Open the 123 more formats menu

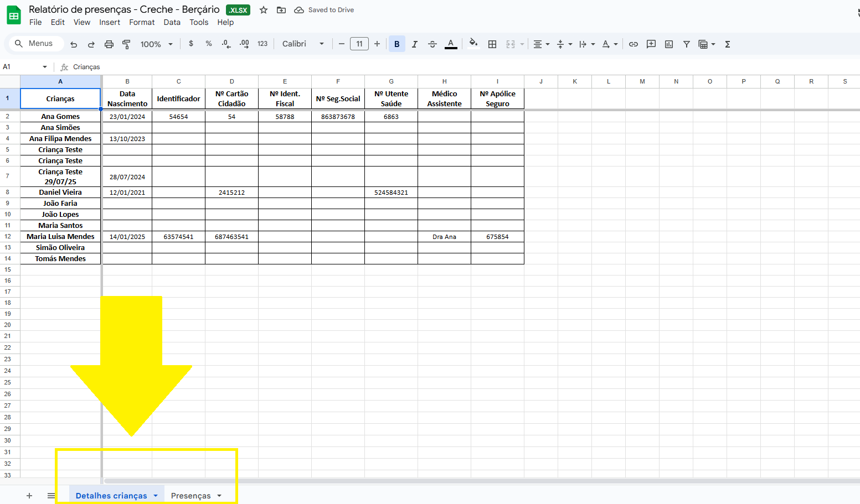[262, 44]
